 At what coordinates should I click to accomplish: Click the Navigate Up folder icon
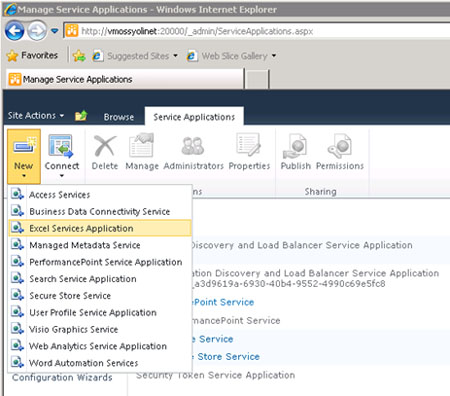pyautogui.click(x=81, y=116)
